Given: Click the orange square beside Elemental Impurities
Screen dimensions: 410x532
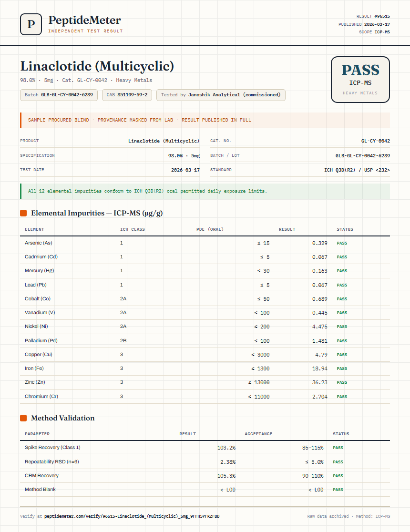Looking at the screenshot, I should coord(23,213).
